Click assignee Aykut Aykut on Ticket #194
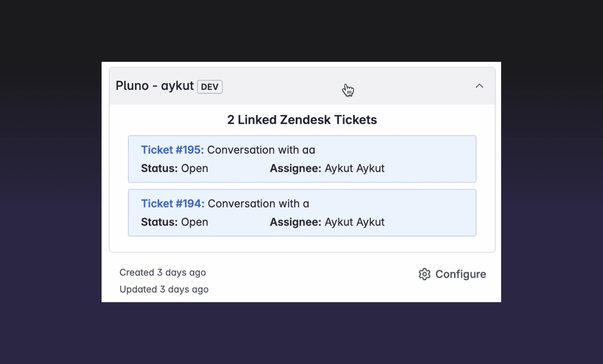Viewport: 603px width, 364px height. 354,222
